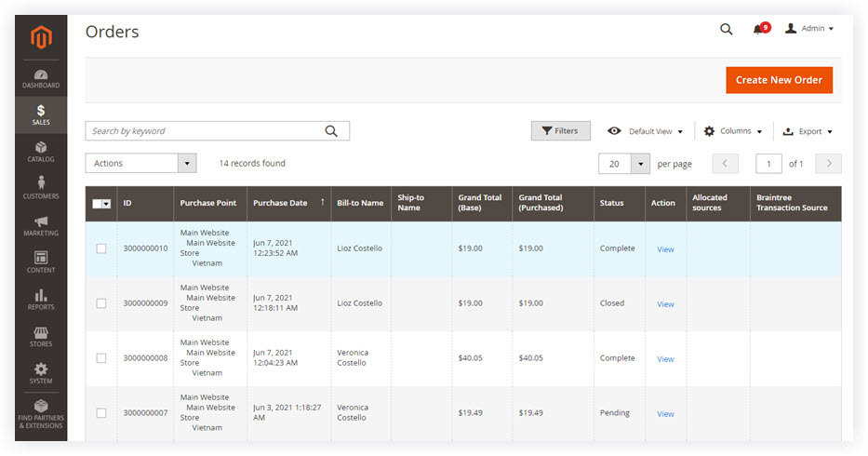Open the Export menu
The image size is (868, 456).
(808, 131)
